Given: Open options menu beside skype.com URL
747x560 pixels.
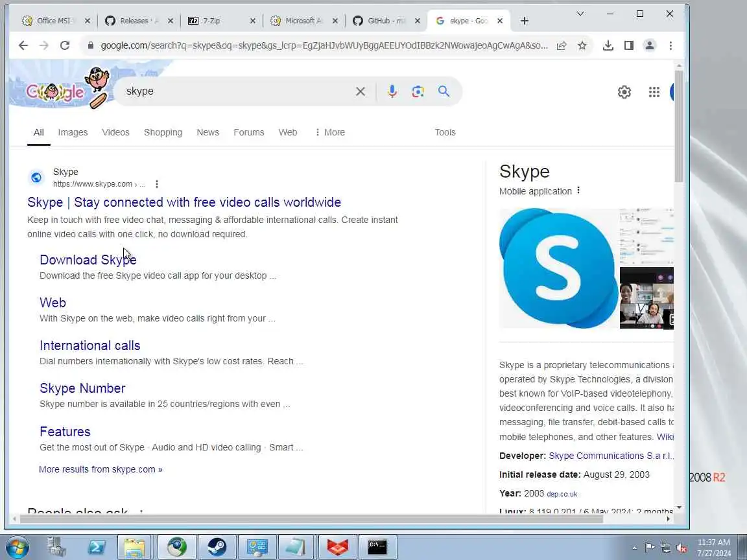Looking at the screenshot, I should pos(157,184).
